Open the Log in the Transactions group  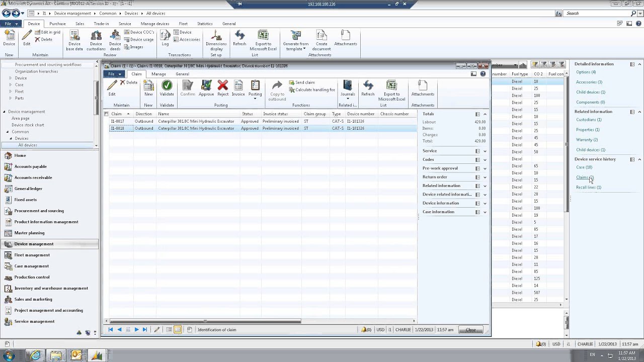coord(165,38)
